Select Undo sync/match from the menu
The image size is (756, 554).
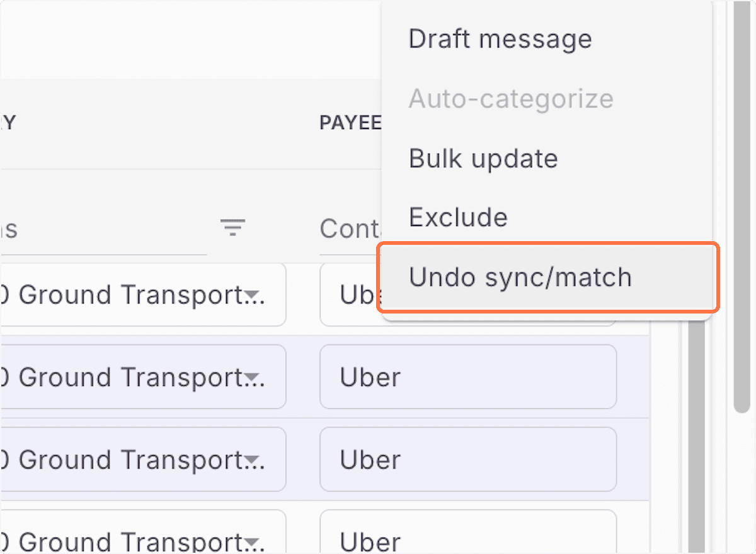(520, 277)
